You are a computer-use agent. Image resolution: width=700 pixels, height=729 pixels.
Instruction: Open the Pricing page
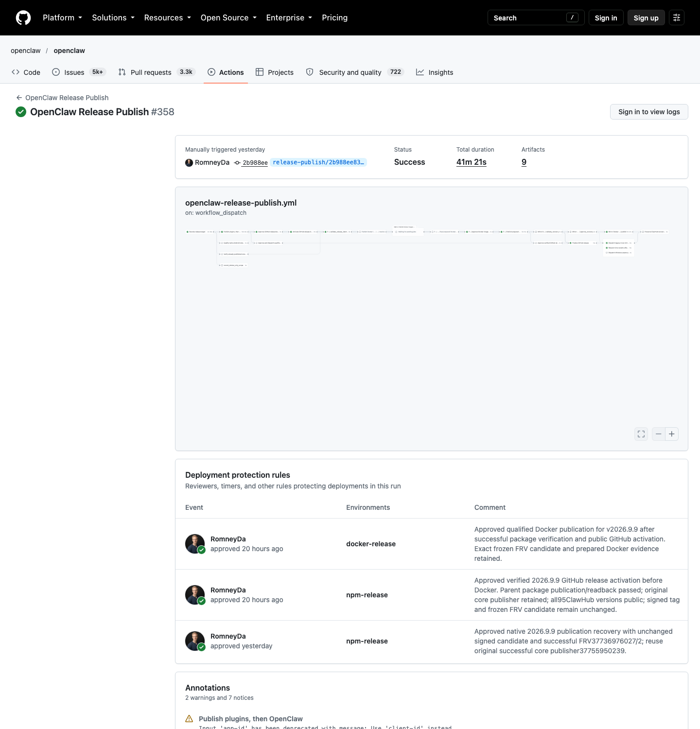click(x=335, y=17)
